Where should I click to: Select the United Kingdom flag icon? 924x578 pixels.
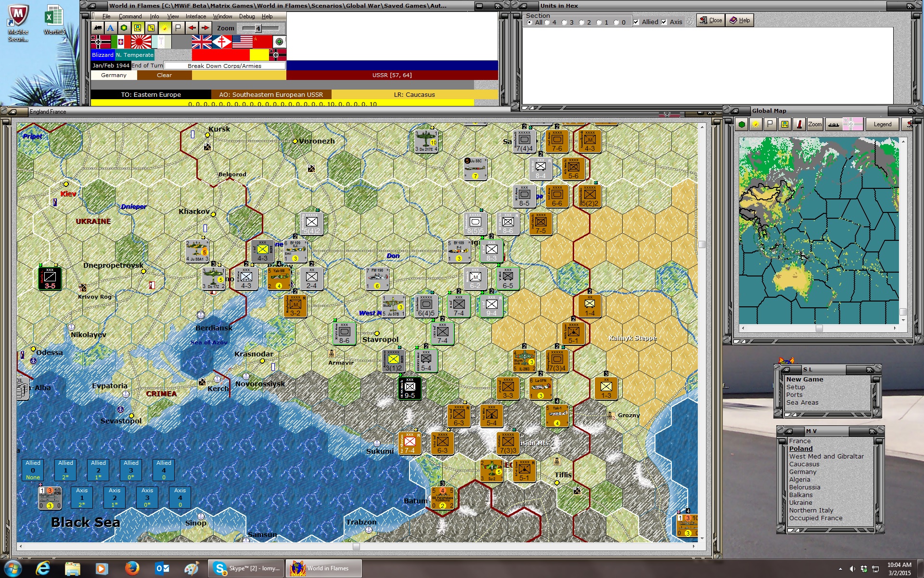pos(202,42)
